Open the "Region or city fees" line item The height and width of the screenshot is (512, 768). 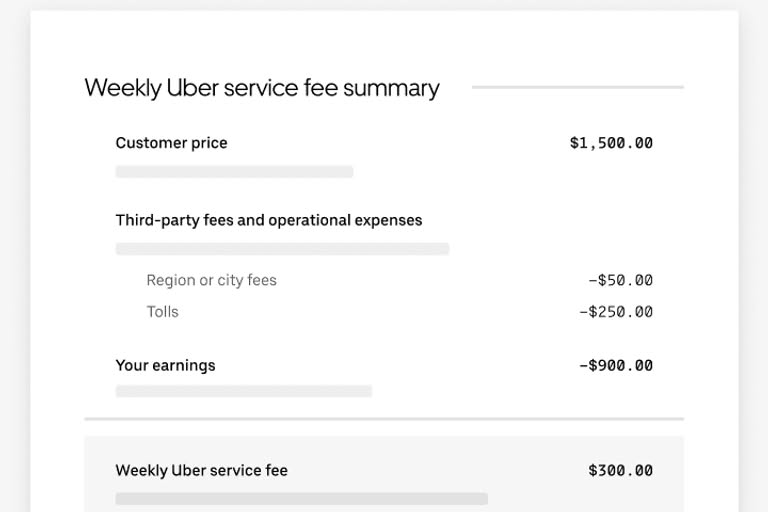211,280
